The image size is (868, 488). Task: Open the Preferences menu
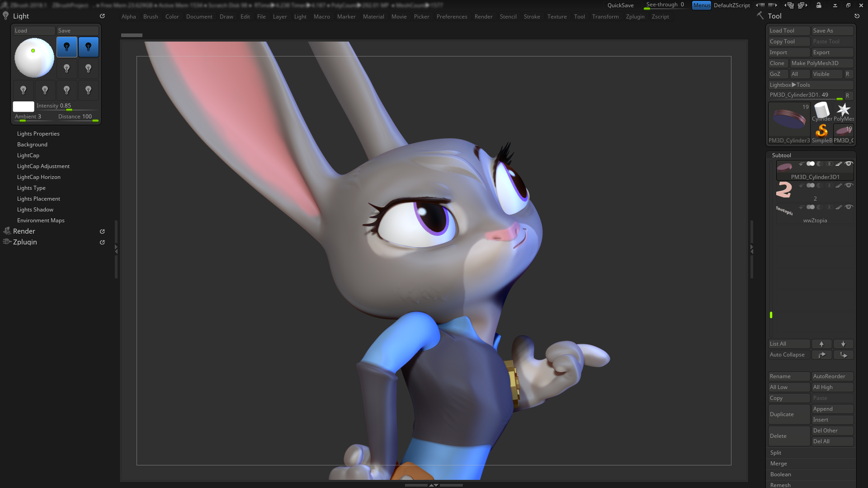click(x=452, y=17)
